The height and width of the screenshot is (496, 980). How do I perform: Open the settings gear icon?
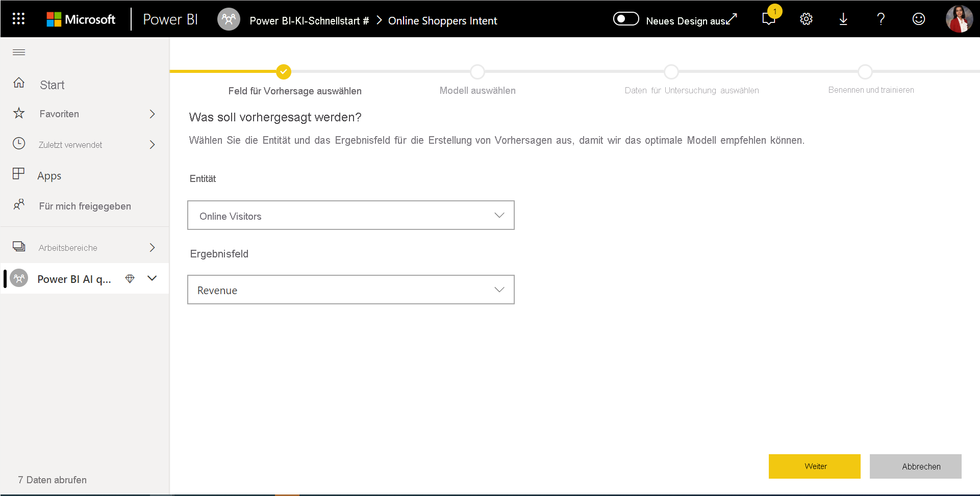coord(806,19)
